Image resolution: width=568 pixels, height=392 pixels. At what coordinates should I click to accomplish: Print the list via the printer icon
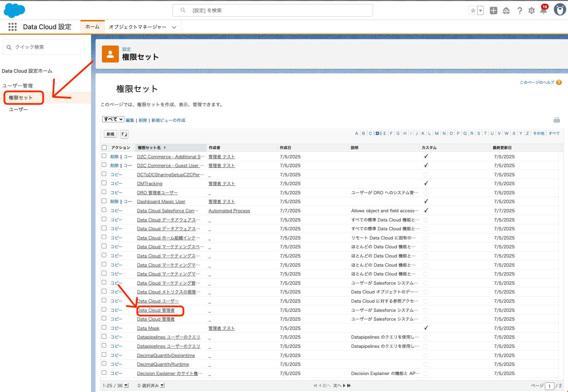point(556,120)
